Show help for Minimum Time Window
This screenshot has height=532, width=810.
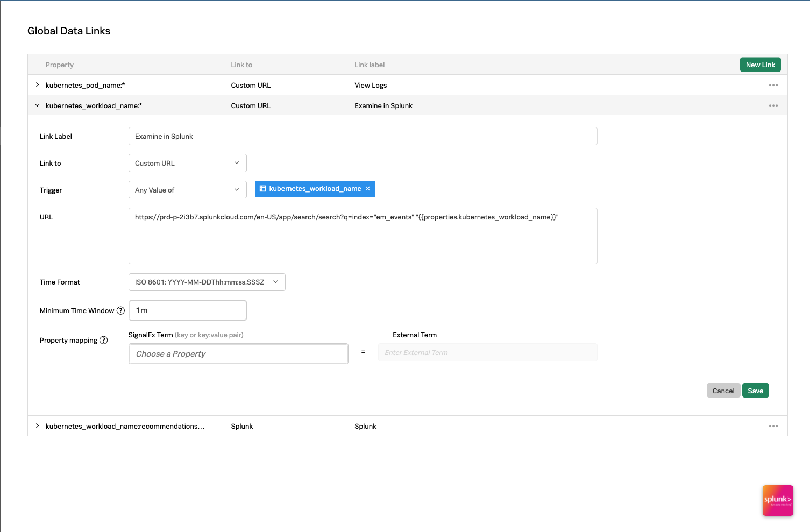pyautogui.click(x=120, y=310)
